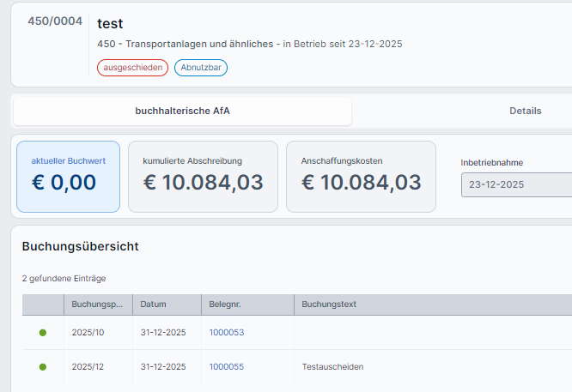572x392 pixels.
Task: Sort by the Buchungsperiode column header
Action: click(x=97, y=305)
